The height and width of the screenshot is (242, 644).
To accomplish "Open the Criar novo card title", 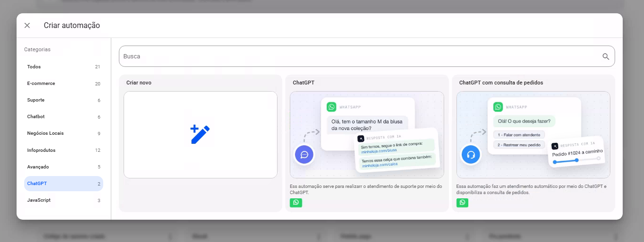I will click(139, 83).
